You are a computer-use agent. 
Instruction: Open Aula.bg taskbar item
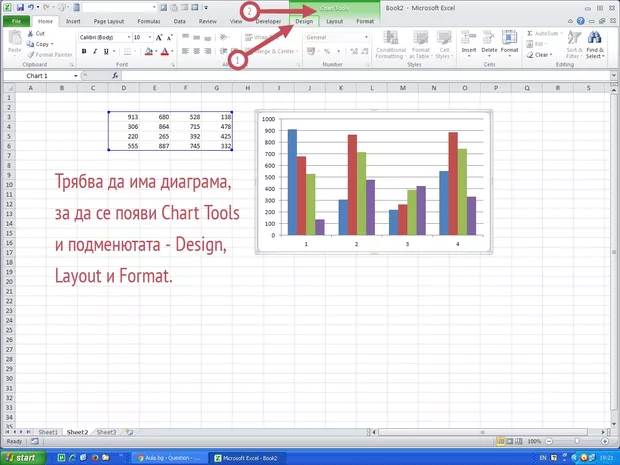(168, 458)
